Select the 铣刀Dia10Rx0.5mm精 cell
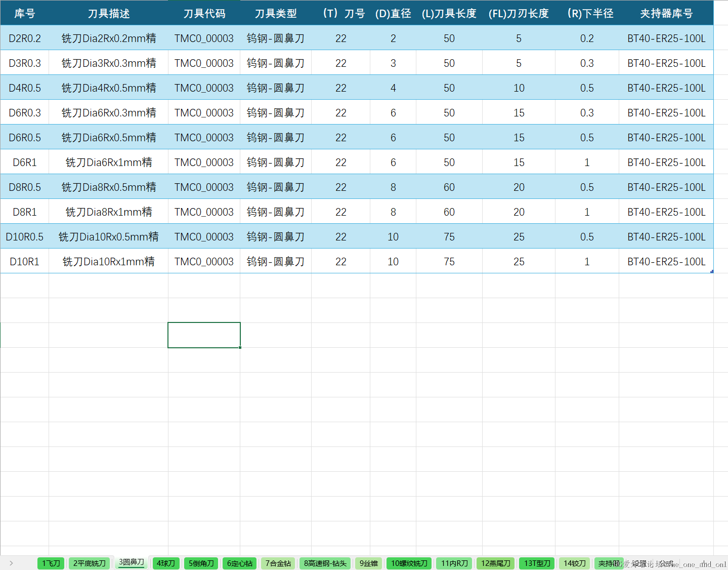728x570 pixels. click(x=109, y=236)
